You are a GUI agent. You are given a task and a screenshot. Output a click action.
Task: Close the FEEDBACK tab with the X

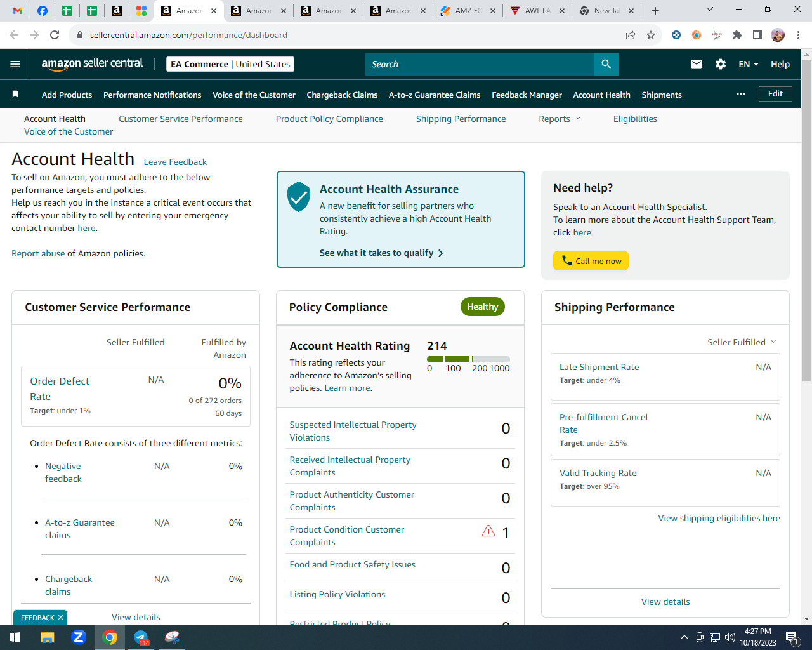click(60, 618)
